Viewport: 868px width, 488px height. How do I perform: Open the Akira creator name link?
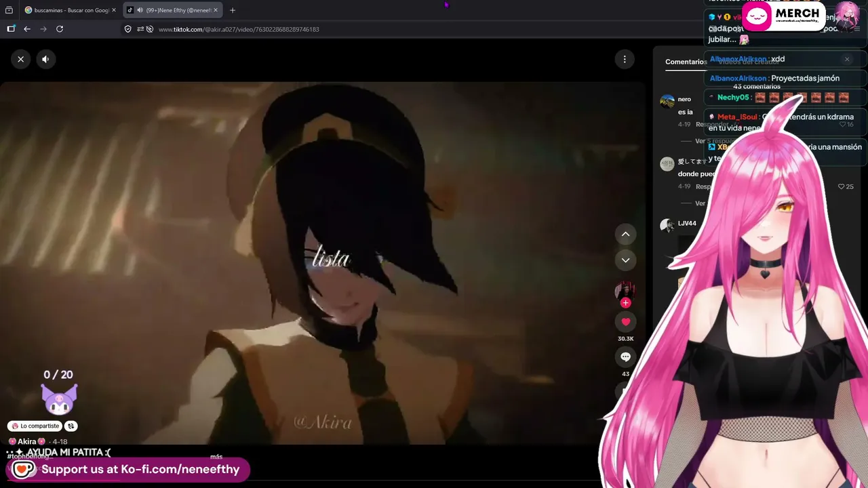[x=26, y=442]
